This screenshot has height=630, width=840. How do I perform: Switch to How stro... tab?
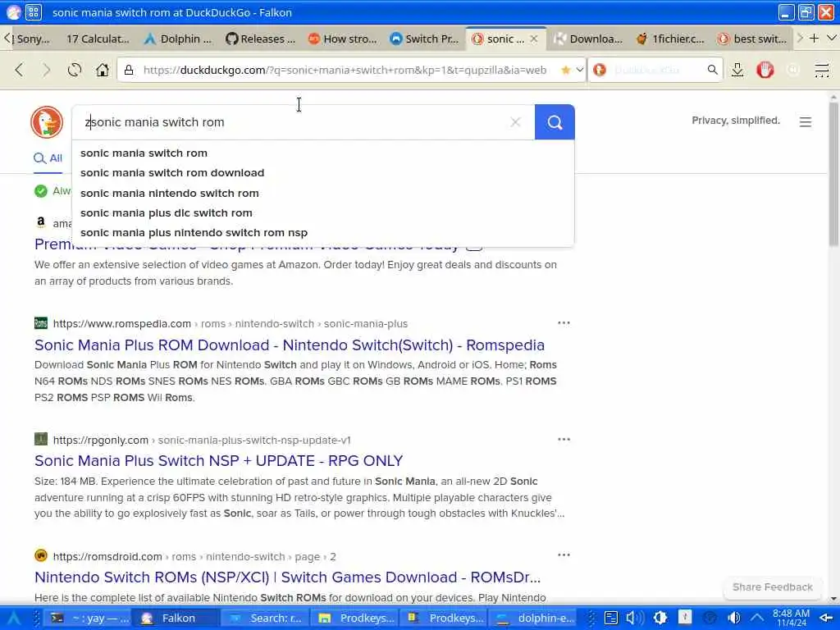tap(342, 39)
